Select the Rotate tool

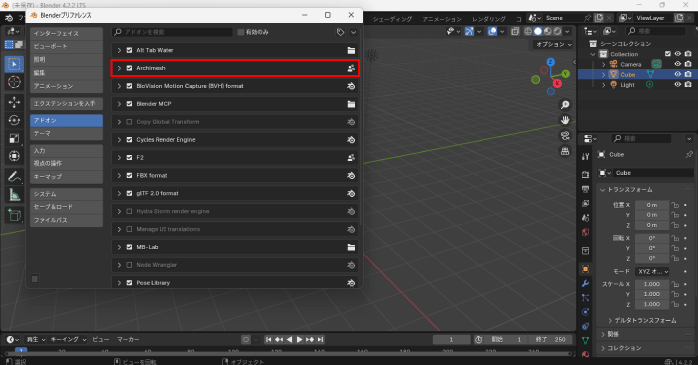14,120
